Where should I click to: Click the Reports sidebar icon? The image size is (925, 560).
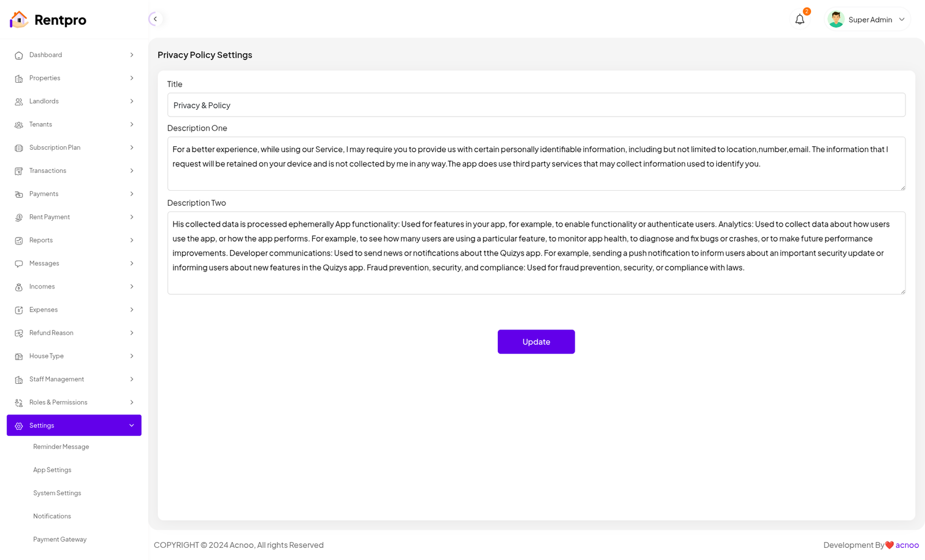pyautogui.click(x=18, y=240)
